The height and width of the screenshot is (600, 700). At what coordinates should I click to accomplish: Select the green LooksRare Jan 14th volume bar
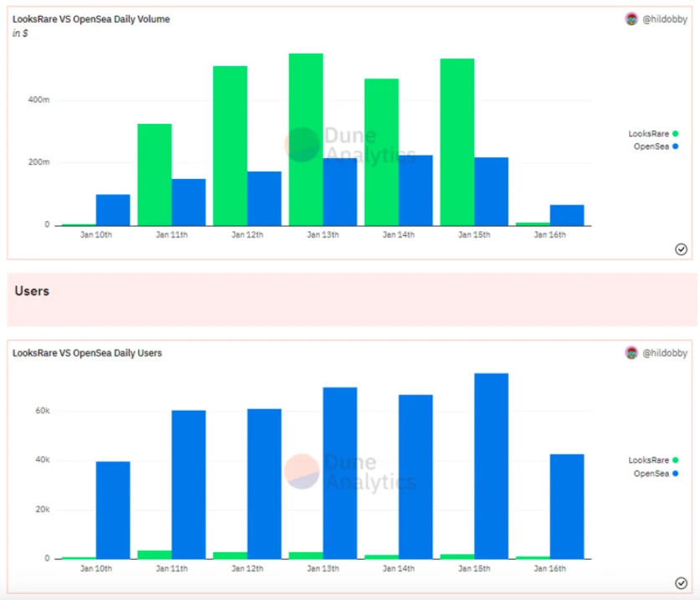pos(381,152)
